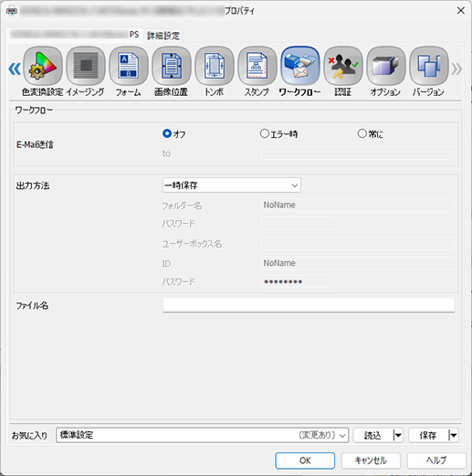The height and width of the screenshot is (476, 472).
Task: Open the フォーム form icon
Action: [x=129, y=66]
